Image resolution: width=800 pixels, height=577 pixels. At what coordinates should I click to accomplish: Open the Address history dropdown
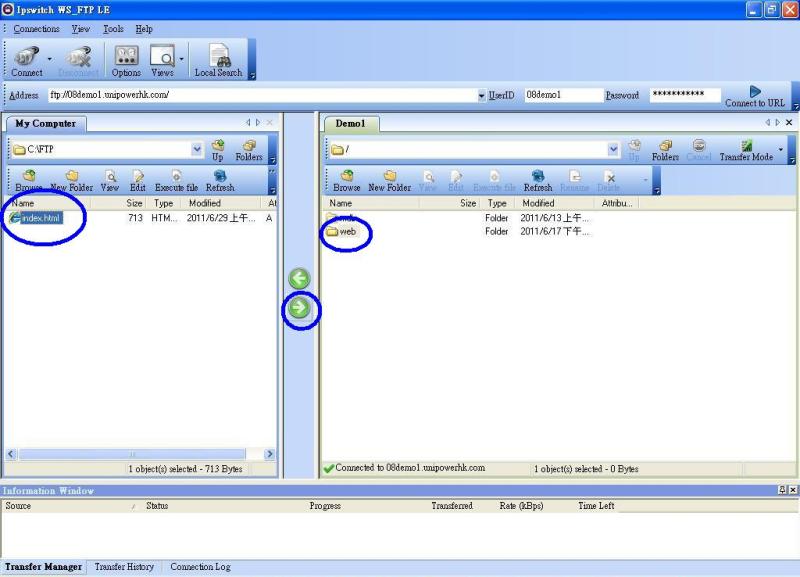point(481,95)
